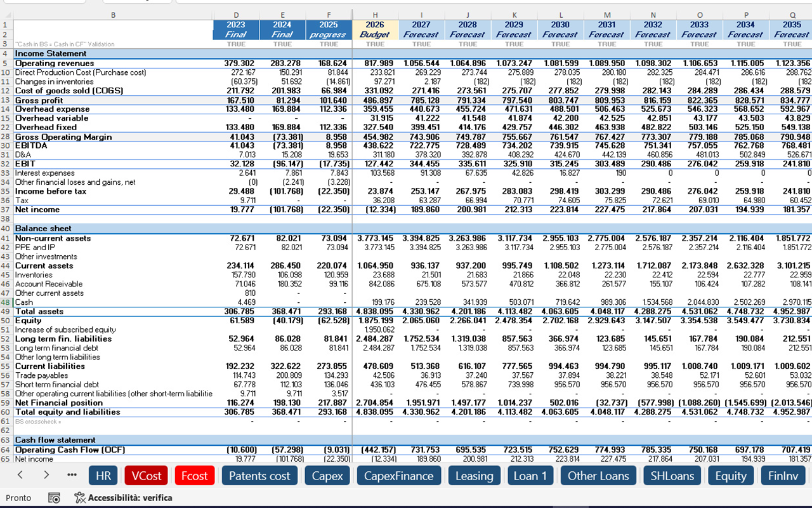Open the Loan 1 sheet tab
This screenshot has width=812, height=508.
530,475
